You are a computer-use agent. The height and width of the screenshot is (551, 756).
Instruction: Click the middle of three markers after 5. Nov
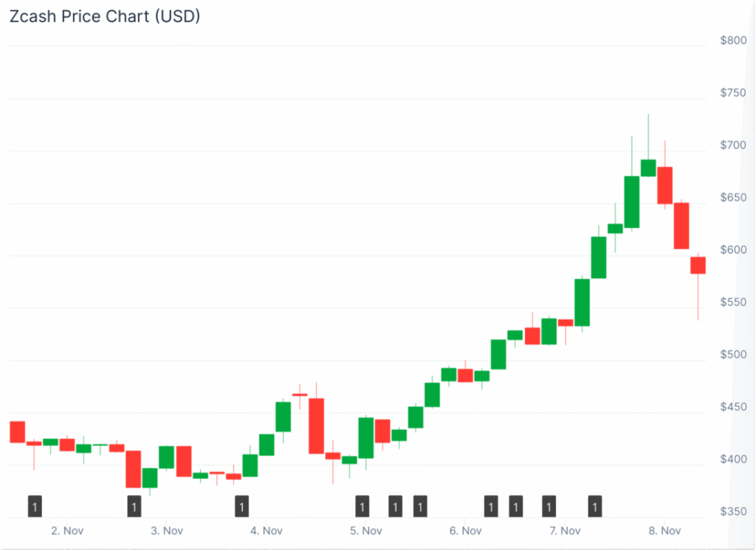click(x=395, y=507)
